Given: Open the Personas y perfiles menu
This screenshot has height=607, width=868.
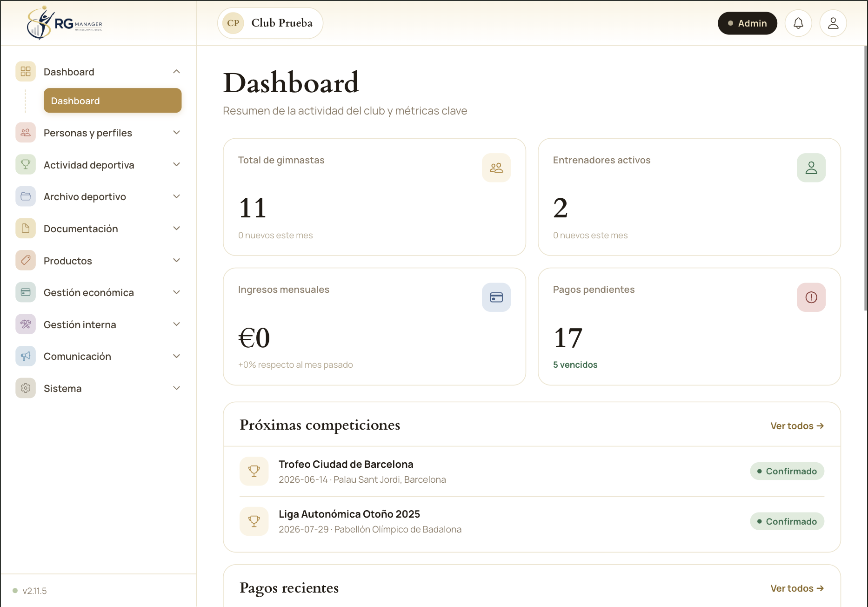Looking at the screenshot, I should pos(99,133).
